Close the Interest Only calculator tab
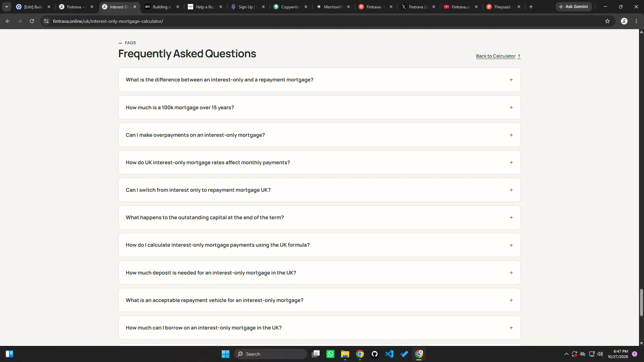644x362 pixels. (x=135, y=7)
